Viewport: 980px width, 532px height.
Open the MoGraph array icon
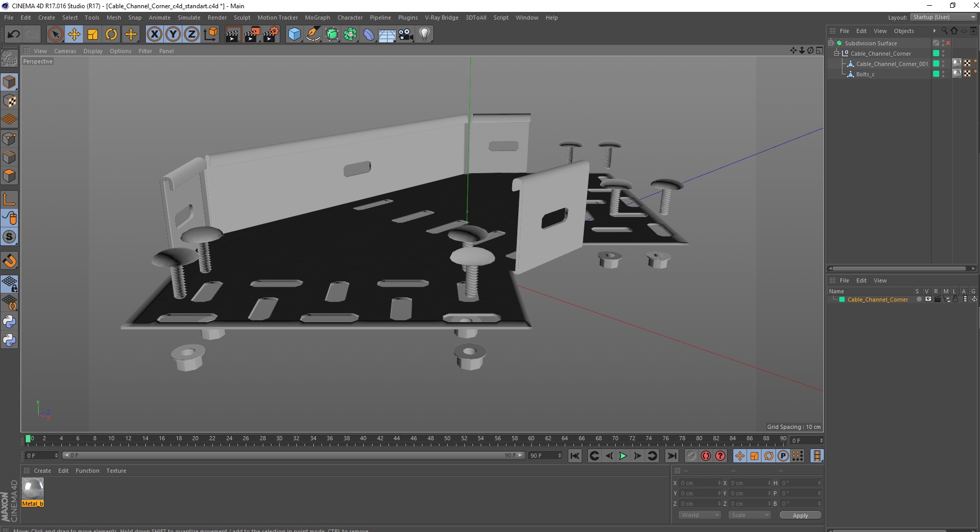point(350,35)
